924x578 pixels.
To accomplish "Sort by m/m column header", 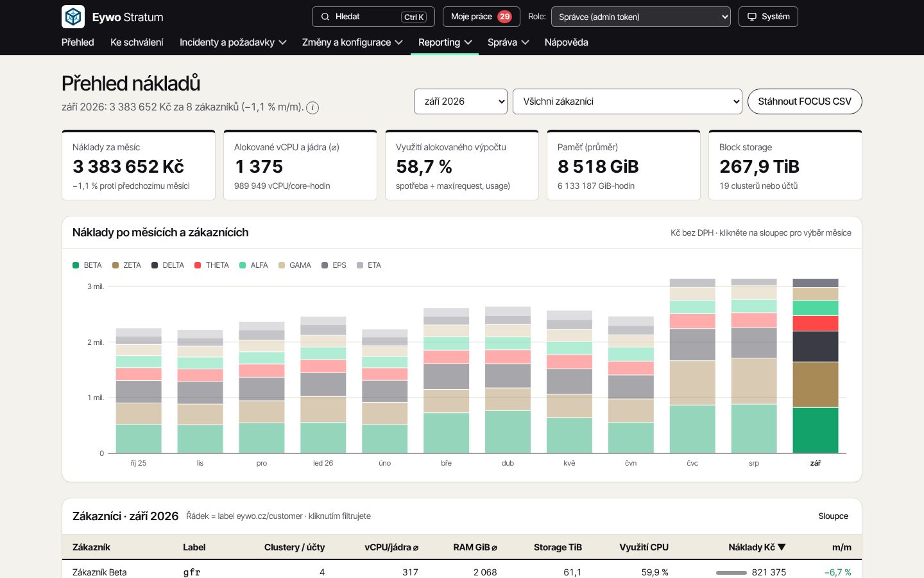I will 841,547.
